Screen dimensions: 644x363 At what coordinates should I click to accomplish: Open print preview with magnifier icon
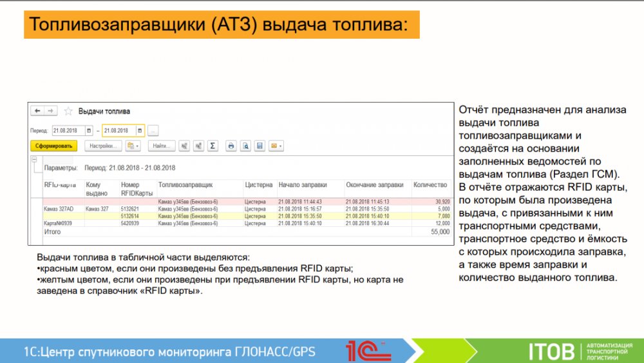tap(245, 146)
